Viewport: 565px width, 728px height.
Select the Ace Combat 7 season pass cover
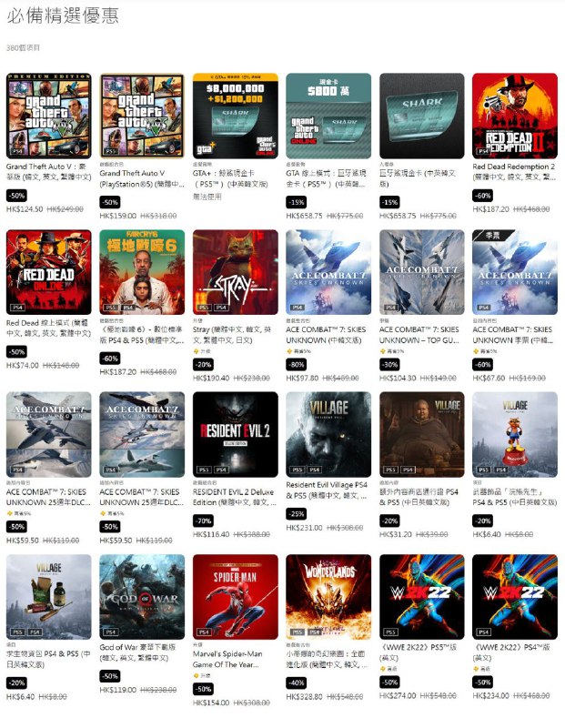coord(515,272)
